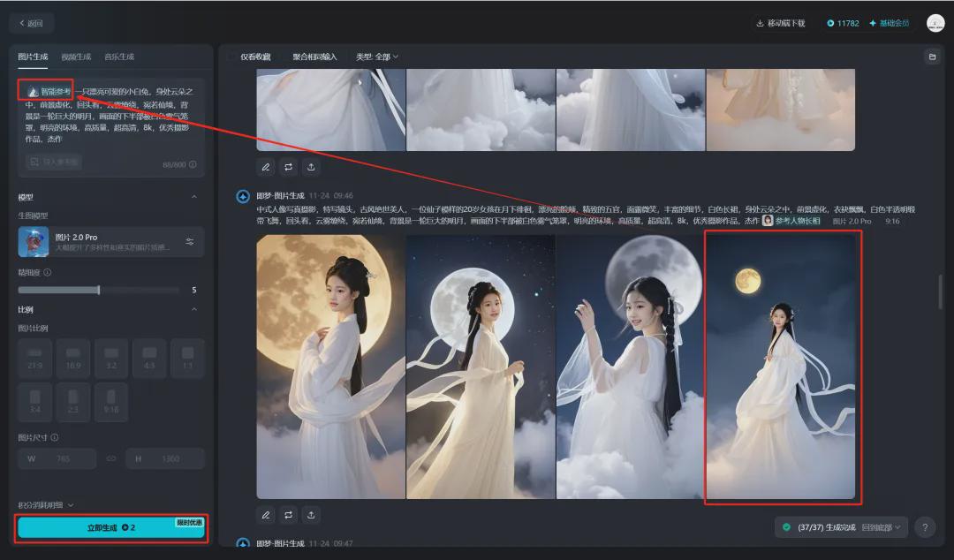
Task: Select the 9:16 aspect ratio option
Action: click(x=110, y=402)
